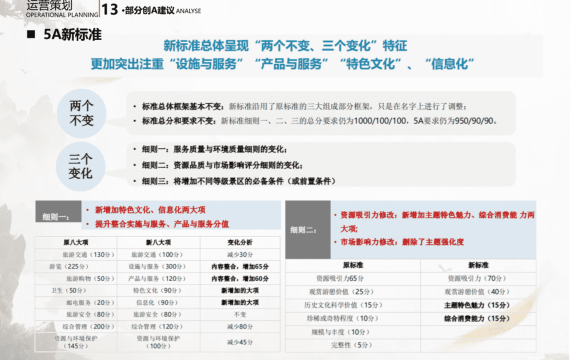Select red text '新增加特色文化、信息化两大项'

point(150,210)
